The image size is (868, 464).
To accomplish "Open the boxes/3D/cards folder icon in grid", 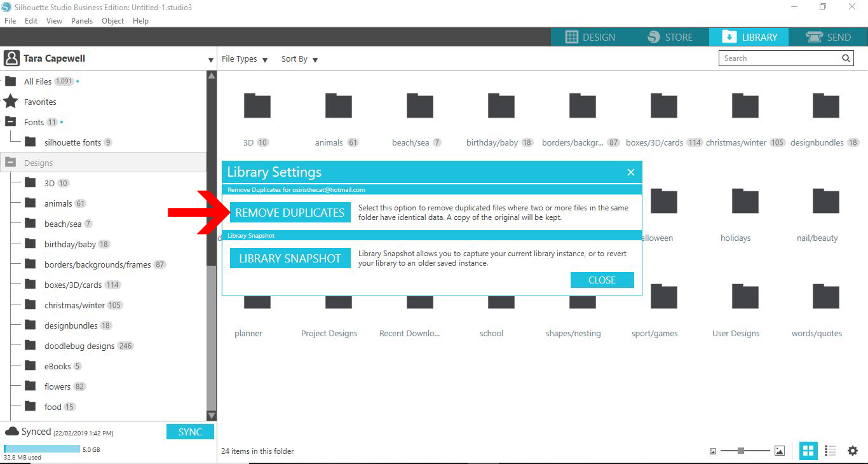I will [x=664, y=106].
